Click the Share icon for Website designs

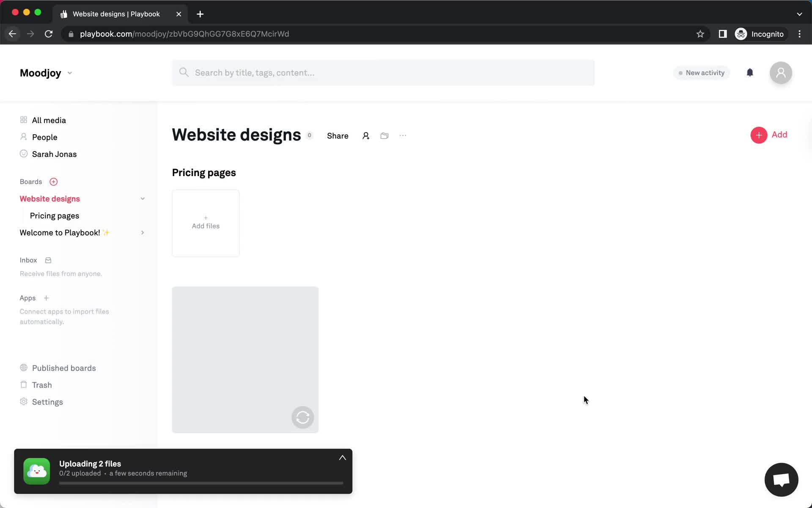337,135
